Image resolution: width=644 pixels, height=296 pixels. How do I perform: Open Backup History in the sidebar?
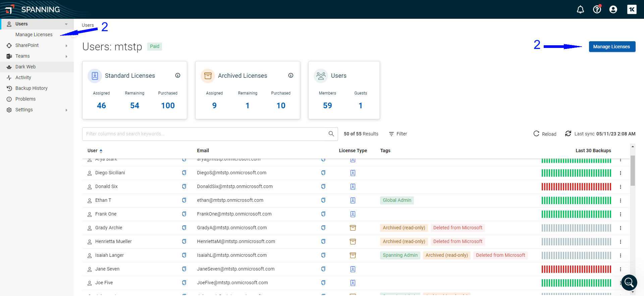(37, 88)
